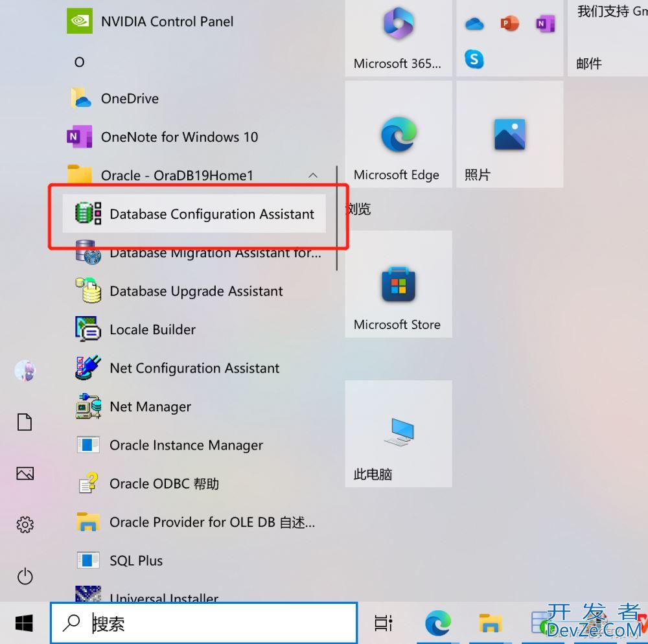Open Pictures from the Start sidebar

click(x=25, y=474)
